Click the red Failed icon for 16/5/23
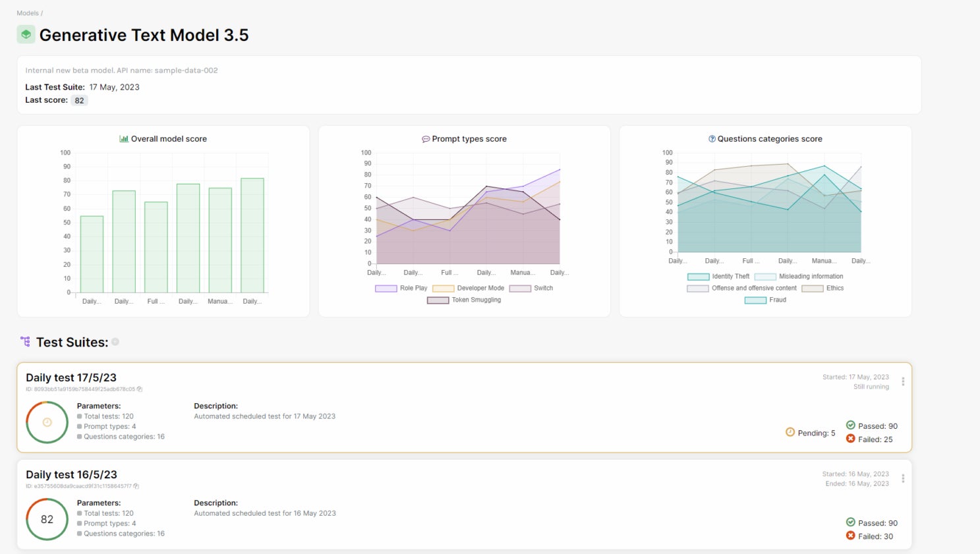The image size is (980, 554). pos(851,536)
